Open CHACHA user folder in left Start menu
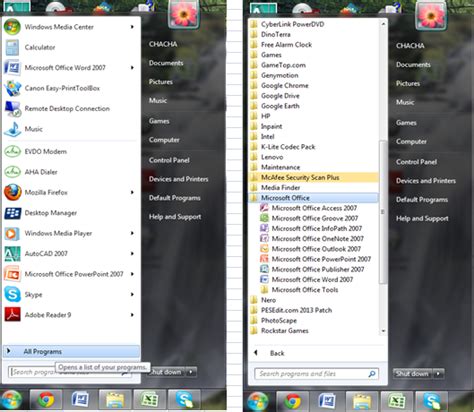 pyautogui.click(x=163, y=44)
